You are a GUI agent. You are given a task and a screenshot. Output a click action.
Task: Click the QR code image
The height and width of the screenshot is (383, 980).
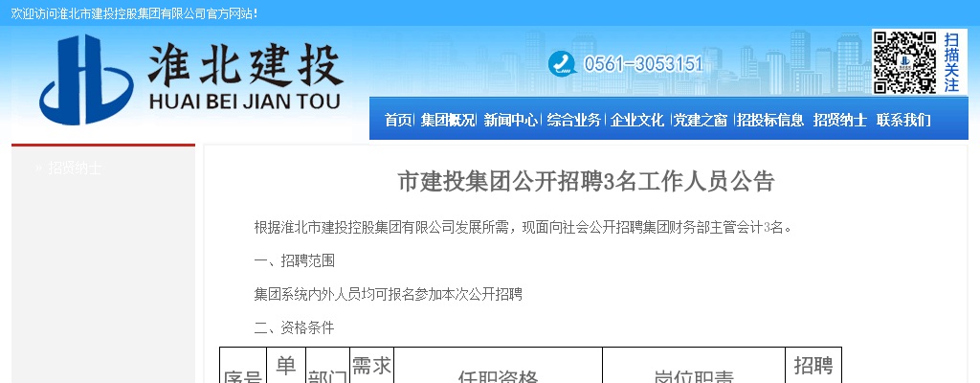coord(905,62)
